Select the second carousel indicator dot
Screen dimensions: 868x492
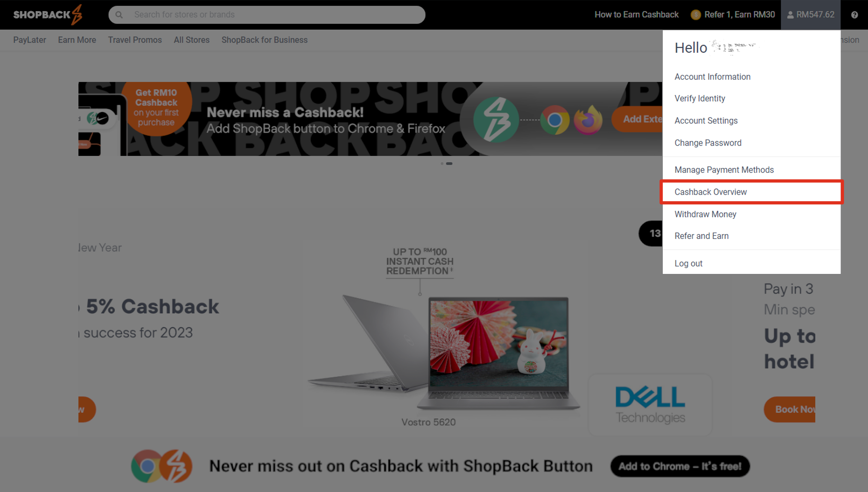tap(449, 164)
